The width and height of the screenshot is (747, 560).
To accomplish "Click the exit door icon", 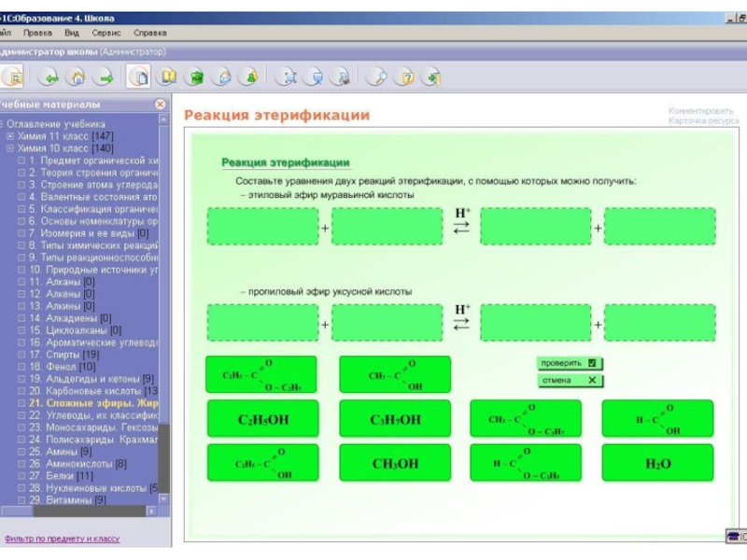I will click(431, 77).
